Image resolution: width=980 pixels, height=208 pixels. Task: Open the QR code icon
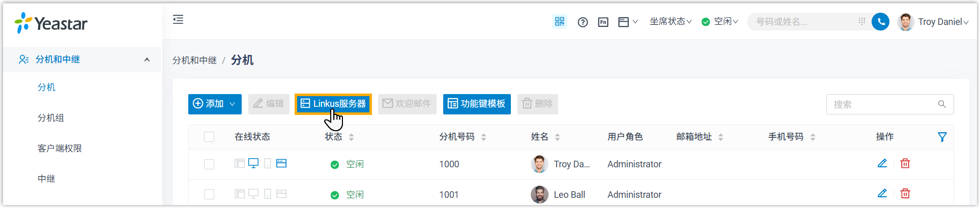coord(560,21)
